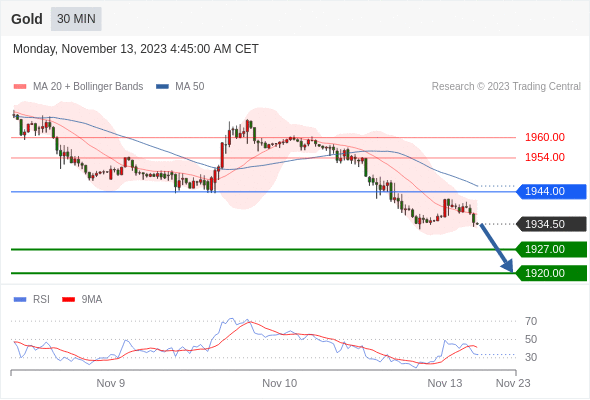
Task: Select the 1920.00 green target tag
Action: (551, 273)
